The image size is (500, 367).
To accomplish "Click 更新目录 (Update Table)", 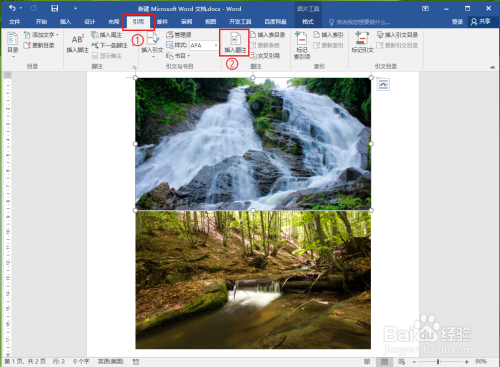I will point(39,45).
